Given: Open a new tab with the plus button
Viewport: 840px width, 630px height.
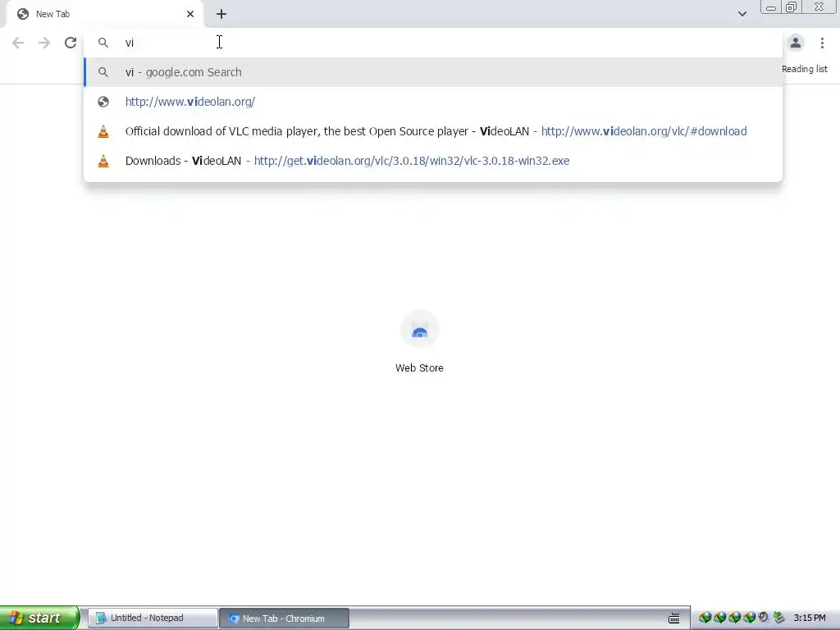Looking at the screenshot, I should pos(221,14).
